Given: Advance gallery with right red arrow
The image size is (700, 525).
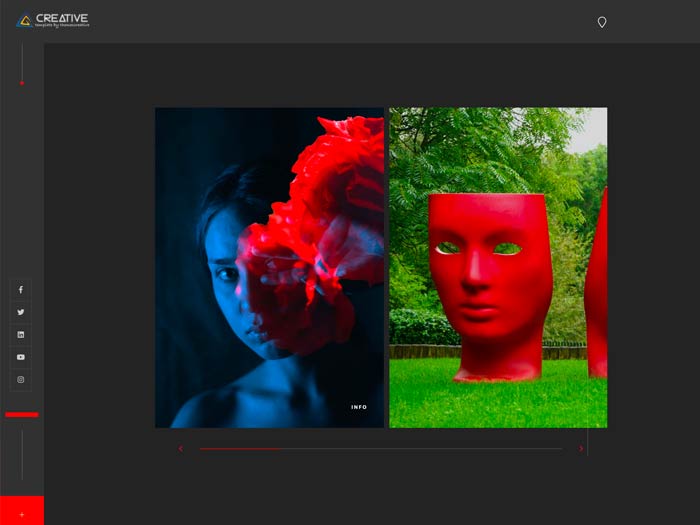Looking at the screenshot, I should click(x=581, y=449).
